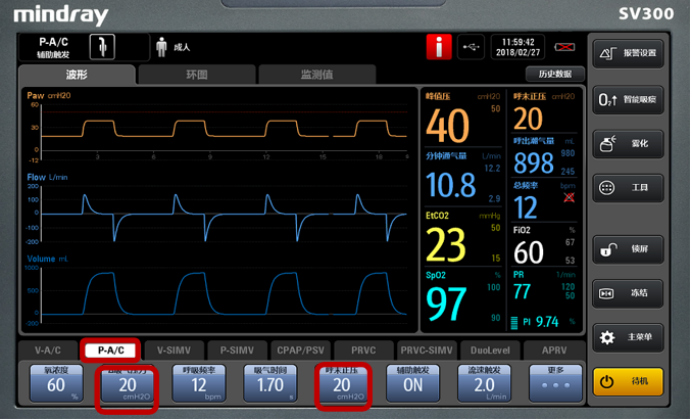Tap the invasive tube ventilation type icon
The image size is (692, 420).
point(102,47)
